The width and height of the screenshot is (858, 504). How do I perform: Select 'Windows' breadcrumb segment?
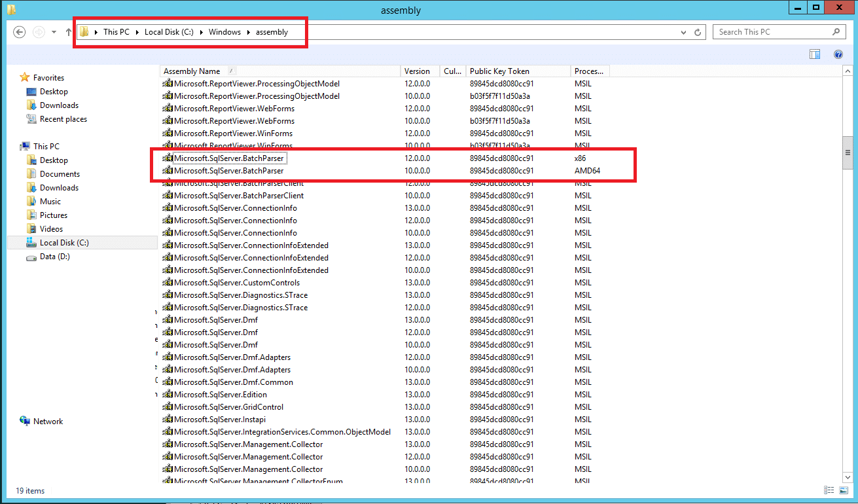[224, 32]
